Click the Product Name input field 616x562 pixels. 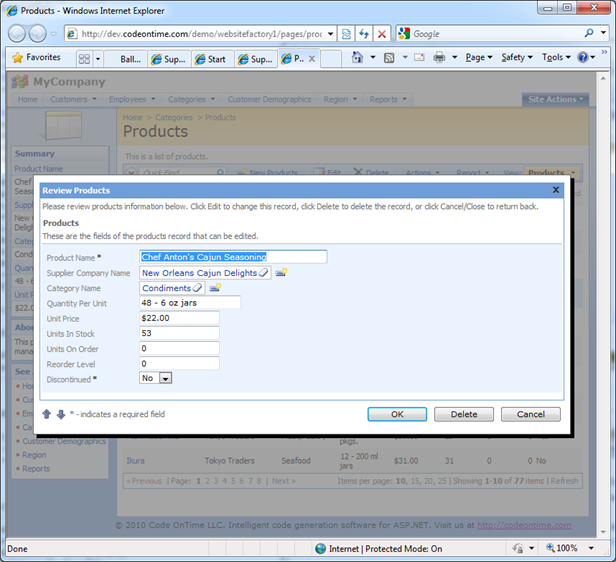(233, 257)
